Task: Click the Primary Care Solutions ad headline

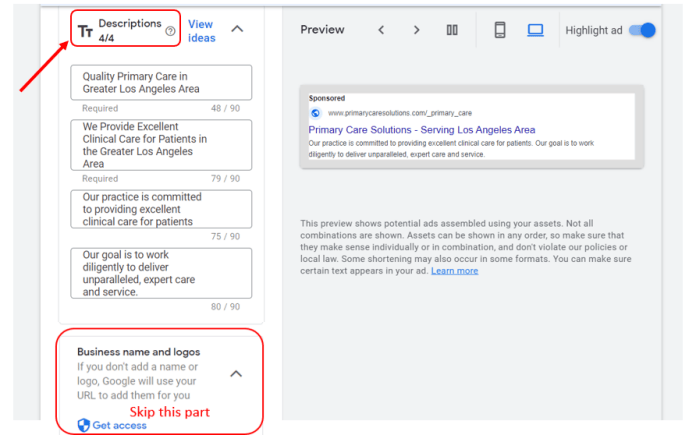Action: [x=422, y=130]
